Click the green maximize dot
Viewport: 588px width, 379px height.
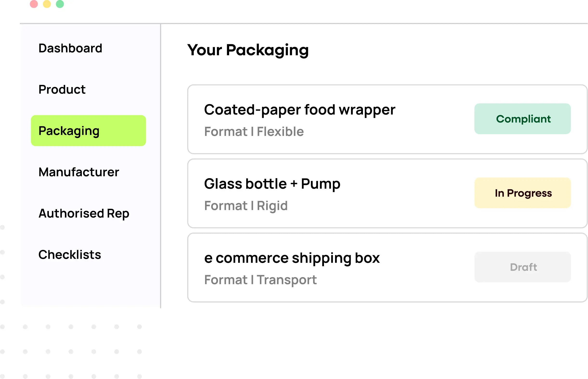coord(60,4)
